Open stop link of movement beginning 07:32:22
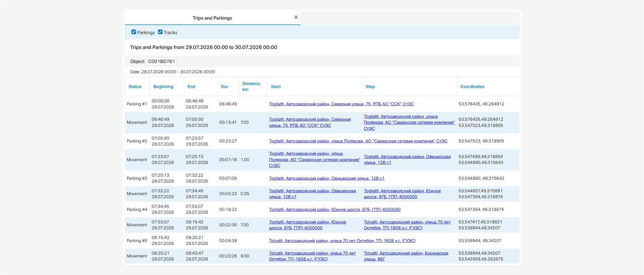This screenshot has width=644, height=275. tap(402, 194)
